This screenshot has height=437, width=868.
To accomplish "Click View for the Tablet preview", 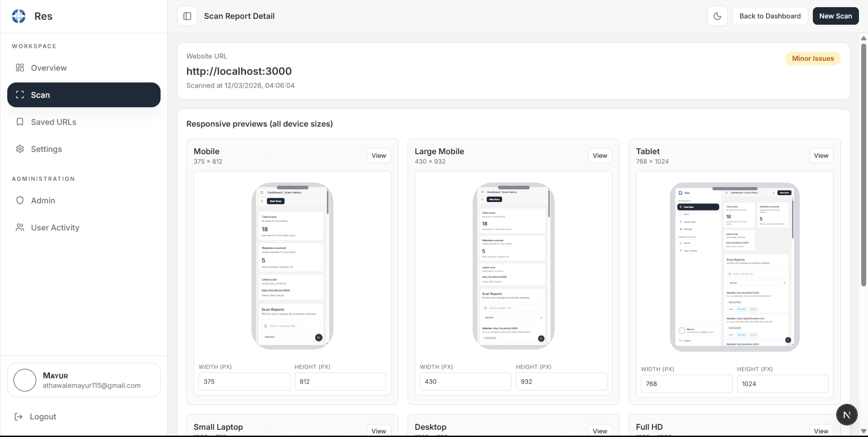I will (x=821, y=155).
